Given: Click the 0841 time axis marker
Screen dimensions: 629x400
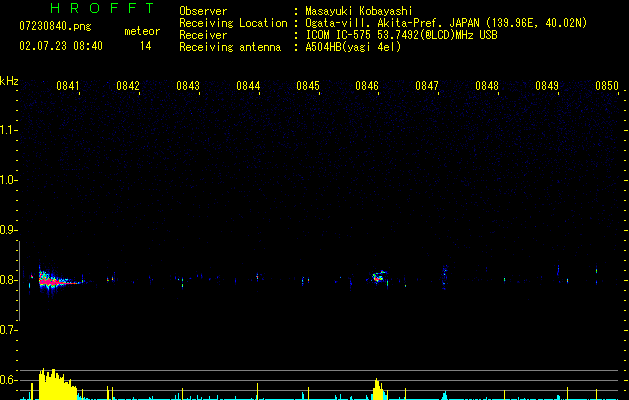Looking at the screenshot, I should click(68, 86).
